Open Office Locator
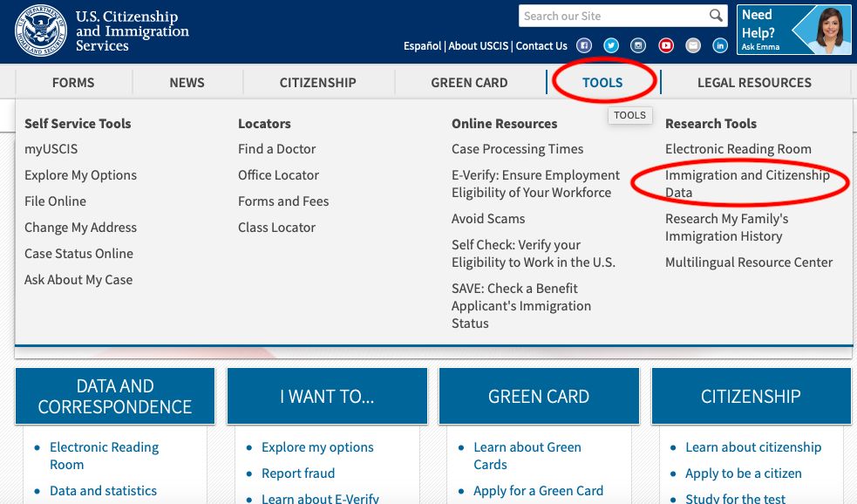 tap(278, 175)
